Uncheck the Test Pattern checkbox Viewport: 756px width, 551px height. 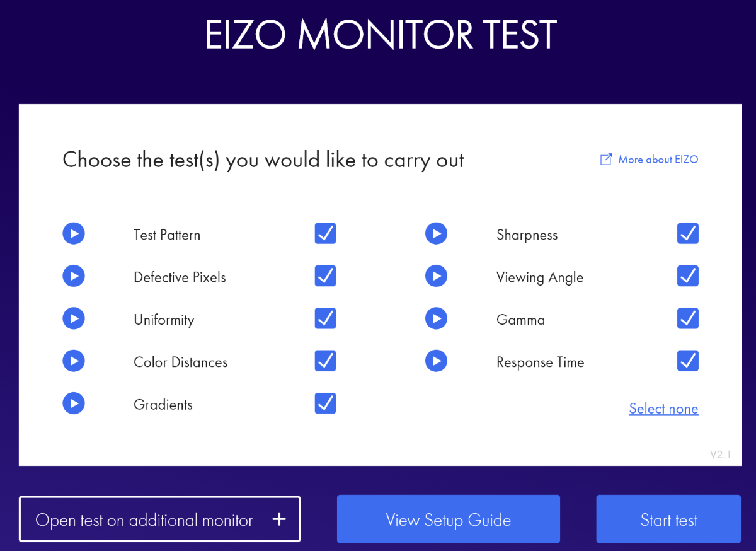325,233
